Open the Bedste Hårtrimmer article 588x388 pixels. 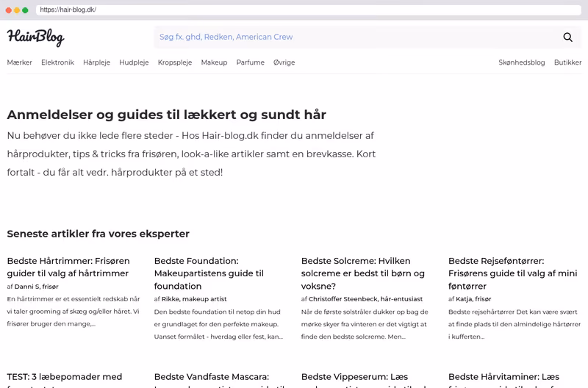coord(68,267)
